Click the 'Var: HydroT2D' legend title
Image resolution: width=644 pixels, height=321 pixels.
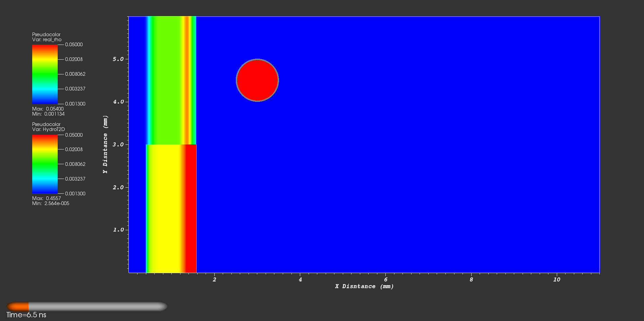point(48,129)
